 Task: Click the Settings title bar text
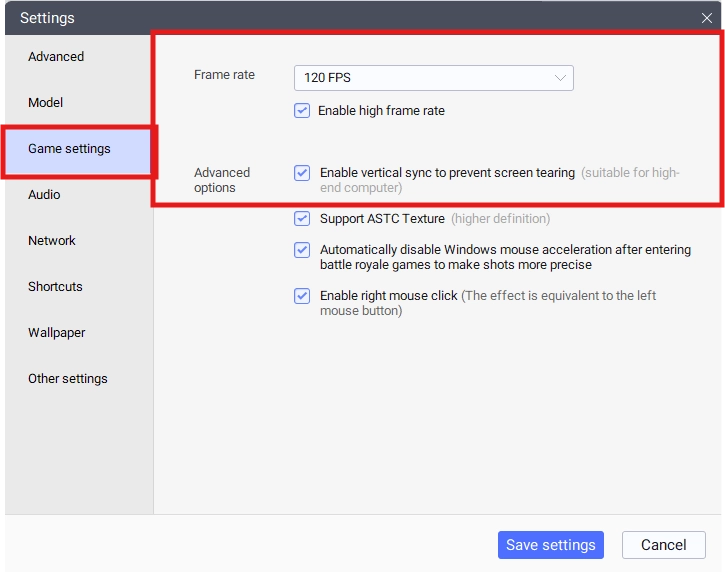click(47, 18)
